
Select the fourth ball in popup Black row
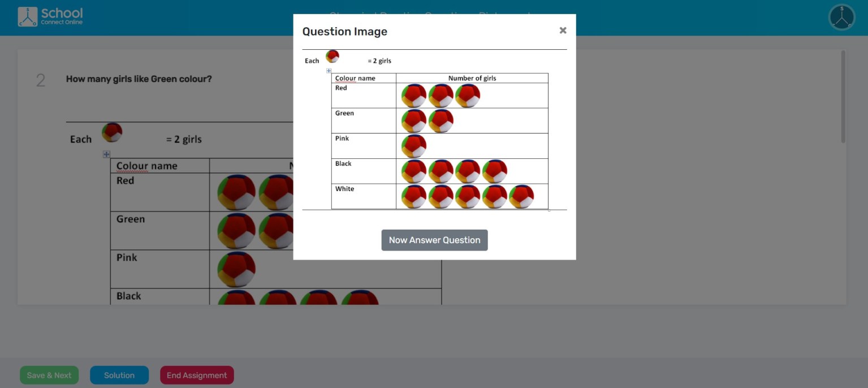[494, 171]
